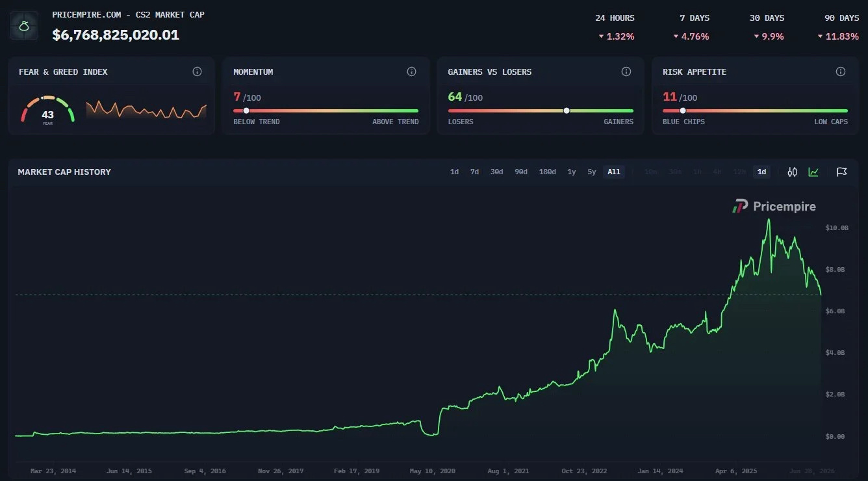Click the Mar 23, 2014 date label
The width and height of the screenshot is (868, 481).
pos(53,471)
